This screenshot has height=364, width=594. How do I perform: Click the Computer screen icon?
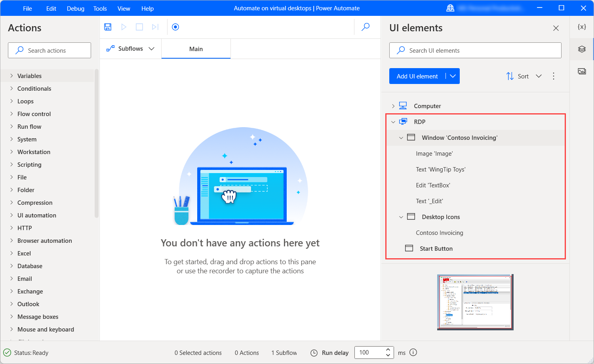click(403, 105)
